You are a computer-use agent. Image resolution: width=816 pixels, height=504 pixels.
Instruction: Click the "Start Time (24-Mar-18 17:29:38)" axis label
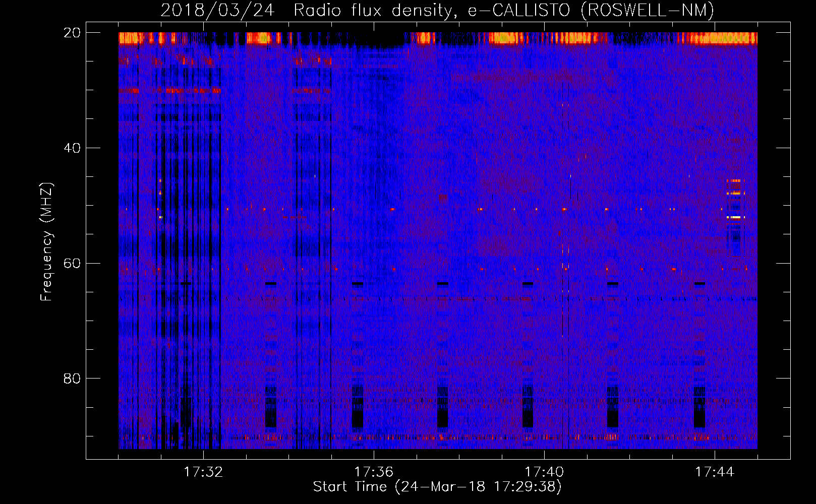click(x=437, y=487)
